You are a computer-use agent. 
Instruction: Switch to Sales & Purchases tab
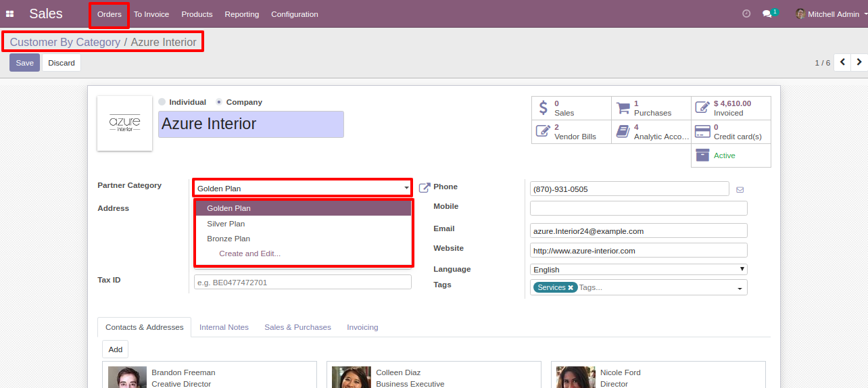coord(297,327)
